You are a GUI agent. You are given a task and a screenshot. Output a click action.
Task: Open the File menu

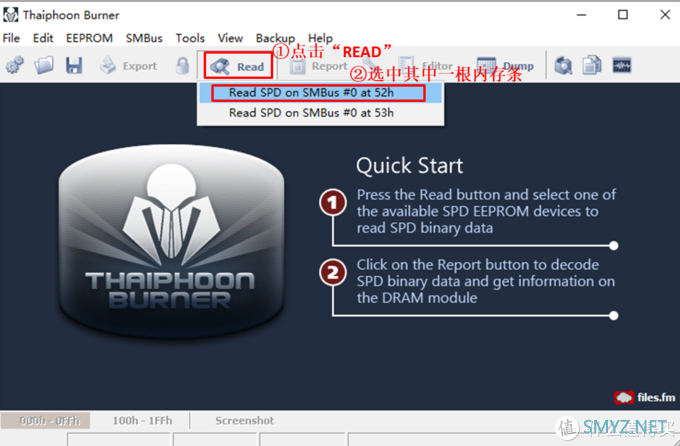11,38
